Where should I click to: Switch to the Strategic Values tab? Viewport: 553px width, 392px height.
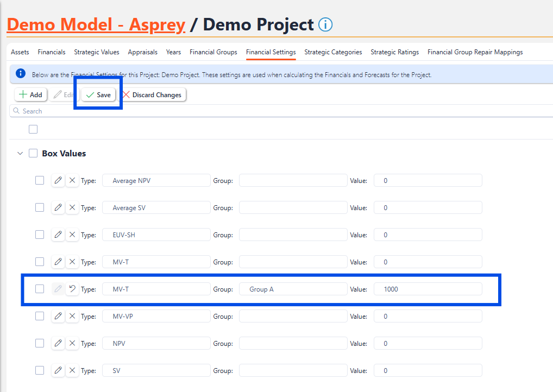[x=97, y=52]
